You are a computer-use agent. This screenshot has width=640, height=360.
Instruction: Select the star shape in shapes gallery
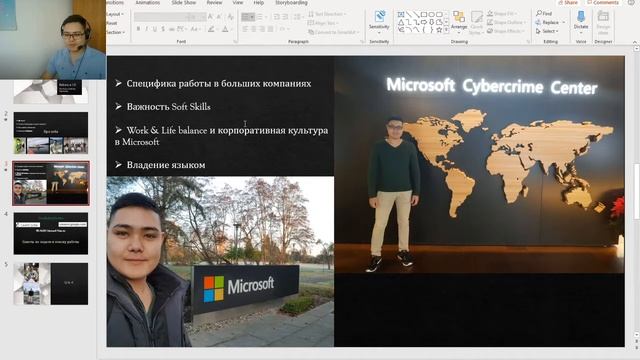coord(439,30)
